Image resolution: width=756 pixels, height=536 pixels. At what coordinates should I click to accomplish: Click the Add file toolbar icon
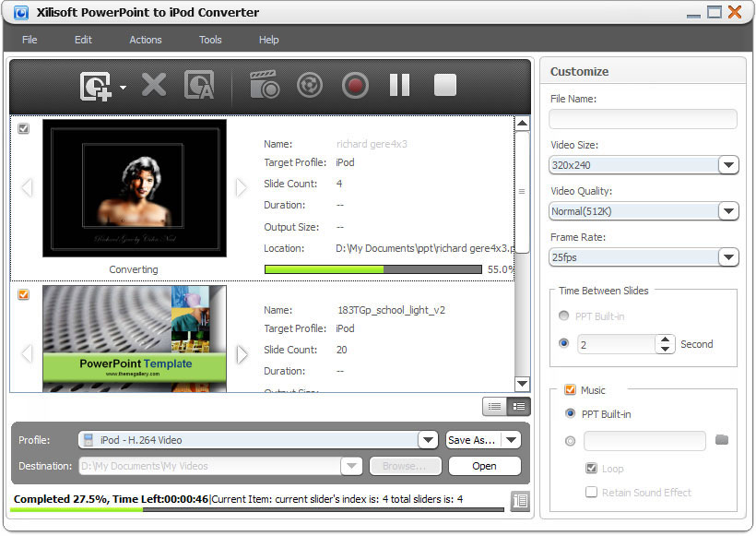pos(96,86)
